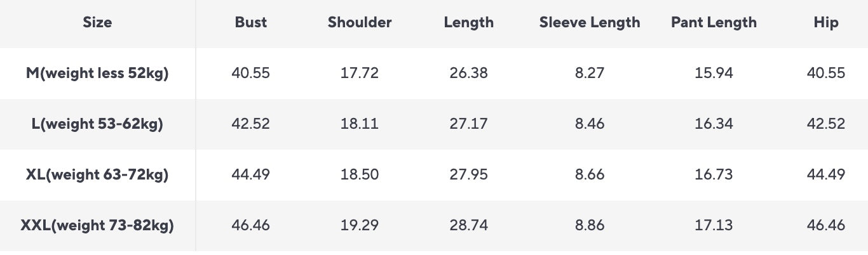
Task: Select the Shoulder column header
Action: [360, 23]
